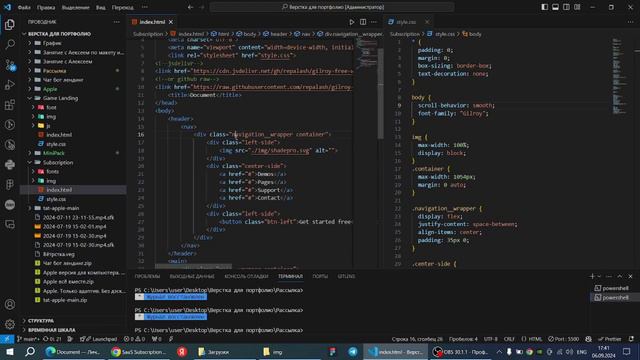The image size is (640, 360).
Task: Switch to the ПОРТЫ panel tab
Action: click(x=320, y=276)
